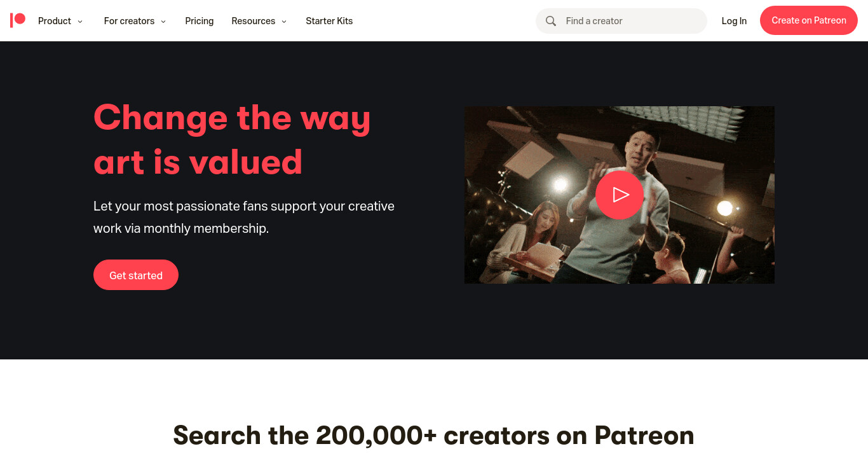Click the Patreon logo icon
The width and height of the screenshot is (868, 458).
coord(18,20)
